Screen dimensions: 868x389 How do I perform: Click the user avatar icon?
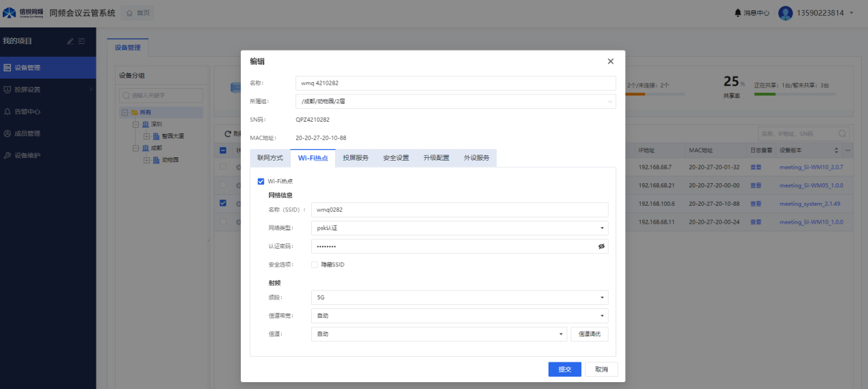click(x=785, y=13)
